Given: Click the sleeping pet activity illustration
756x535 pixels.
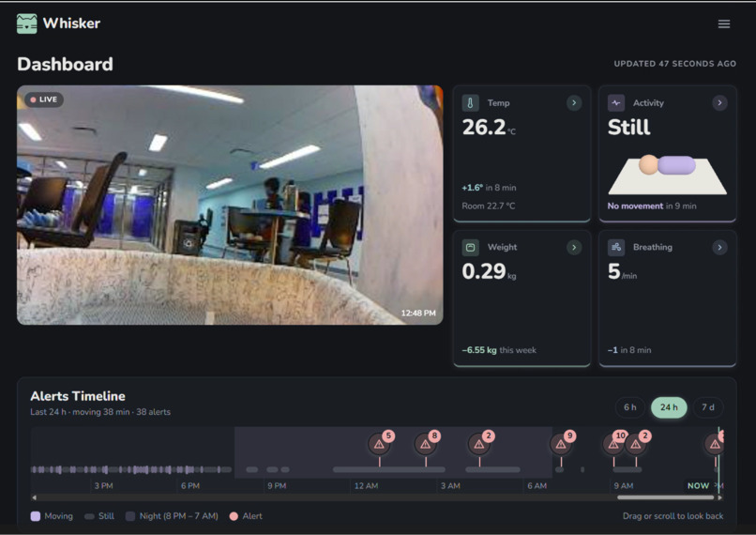Looking at the screenshot, I should tap(667, 175).
